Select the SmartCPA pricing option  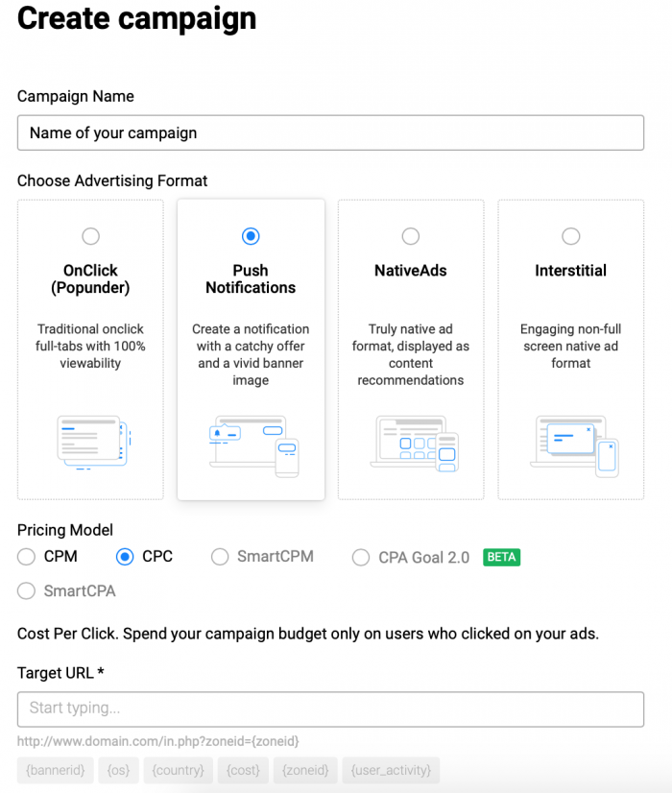click(26, 590)
